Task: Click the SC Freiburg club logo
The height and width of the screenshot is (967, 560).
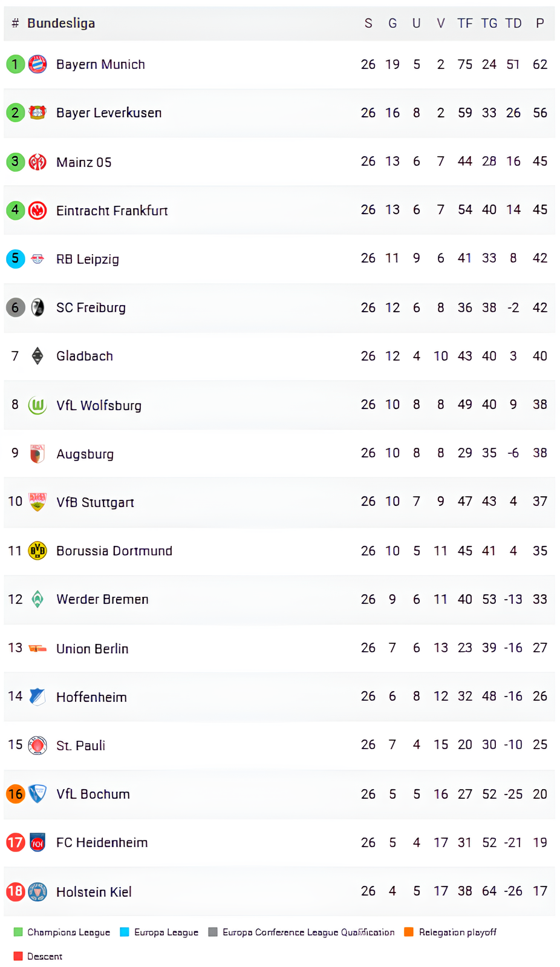Action: point(37,307)
